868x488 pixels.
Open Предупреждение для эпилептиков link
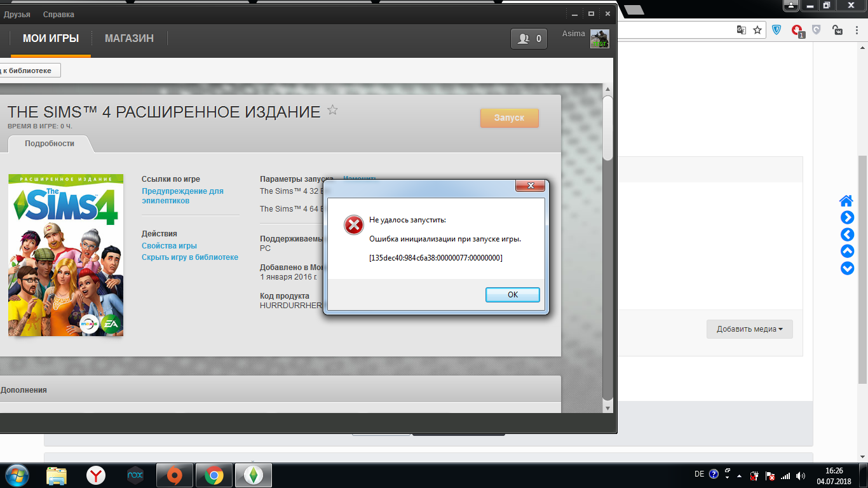pyautogui.click(x=182, y=196)
